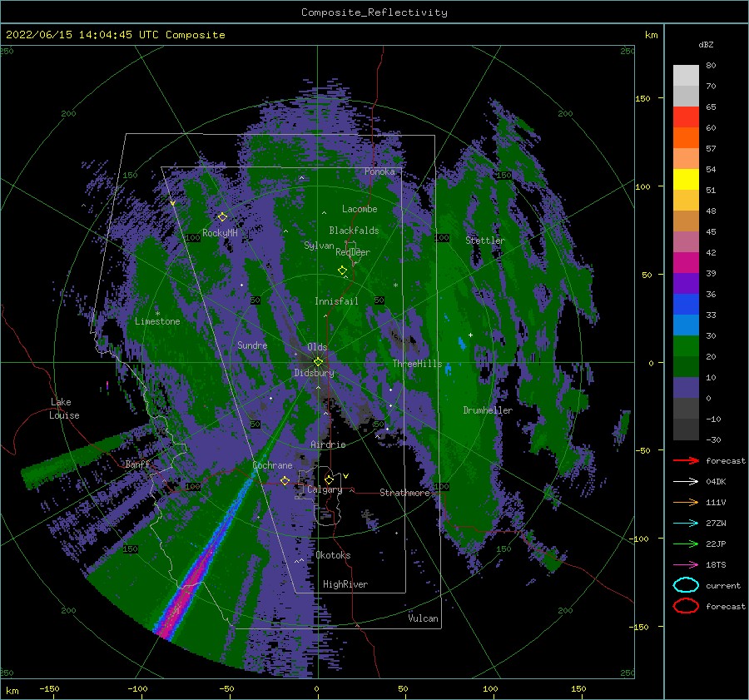Click the RockyMH label
This screenshot has height=700, width=749.
220,233
